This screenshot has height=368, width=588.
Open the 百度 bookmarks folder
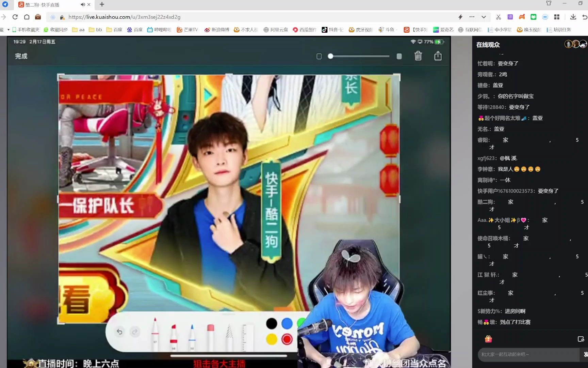point(114,30)
